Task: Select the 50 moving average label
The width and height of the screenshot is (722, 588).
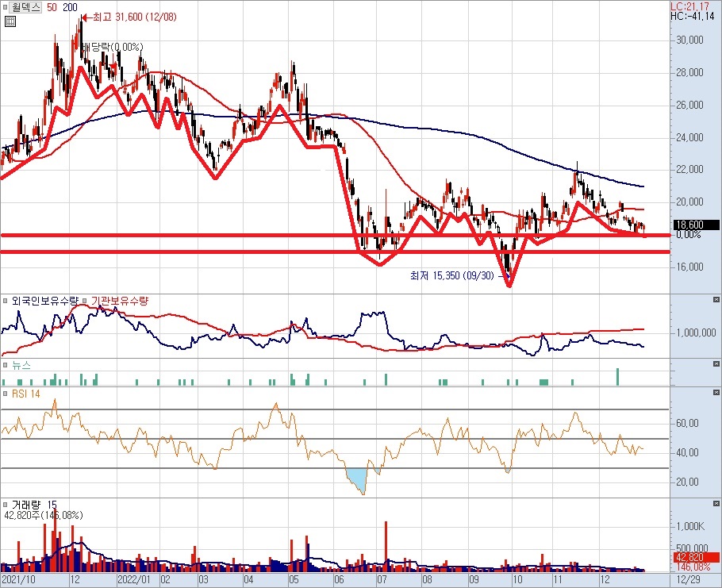Action: click(52, 7)
